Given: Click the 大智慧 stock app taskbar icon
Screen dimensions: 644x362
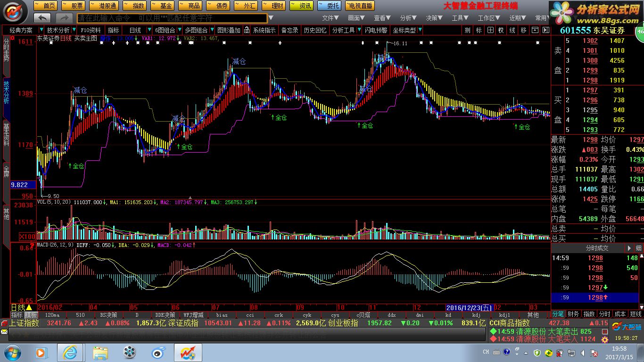Looking at the screenshot, I should point(188,352).
